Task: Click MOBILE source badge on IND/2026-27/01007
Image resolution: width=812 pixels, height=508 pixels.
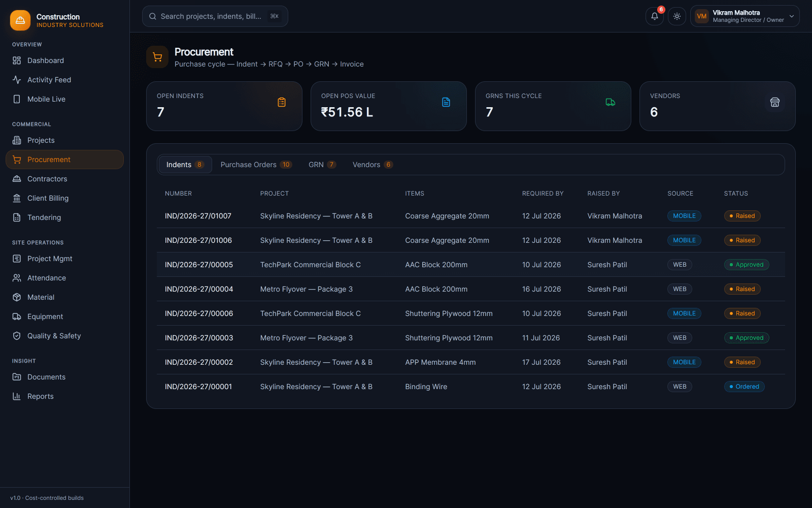Action: pyautogui.click(x=684, y=216)
